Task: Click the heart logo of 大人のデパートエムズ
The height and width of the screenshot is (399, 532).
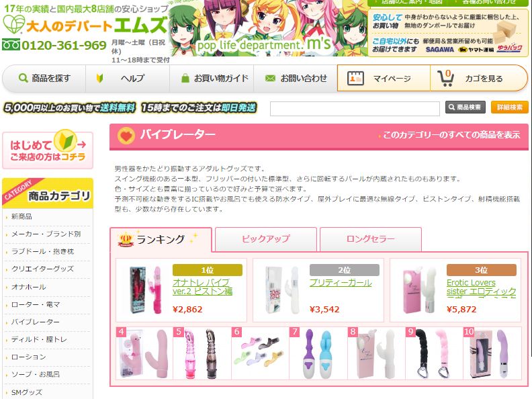Action: [13, 24]
